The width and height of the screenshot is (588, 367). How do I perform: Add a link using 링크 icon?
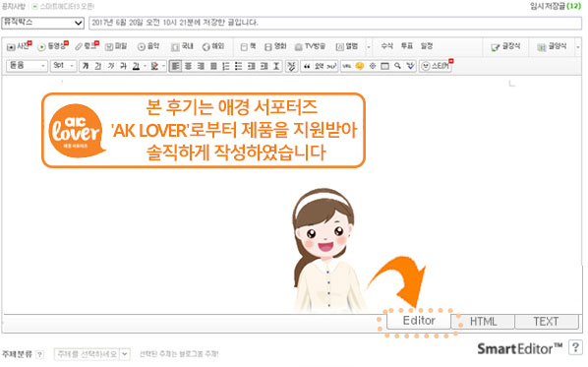(x=87, y=46)
